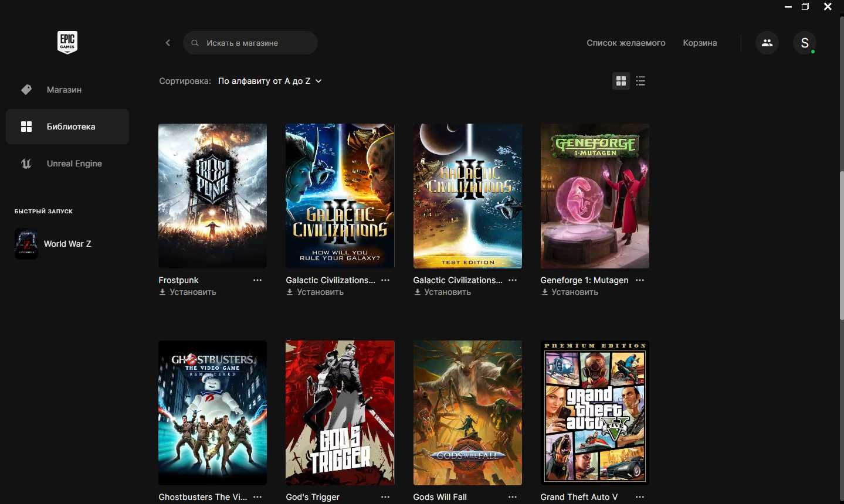Screen dimensions: 844x504
Task: Open the friends list icon
Action: (x=767, y=43)
